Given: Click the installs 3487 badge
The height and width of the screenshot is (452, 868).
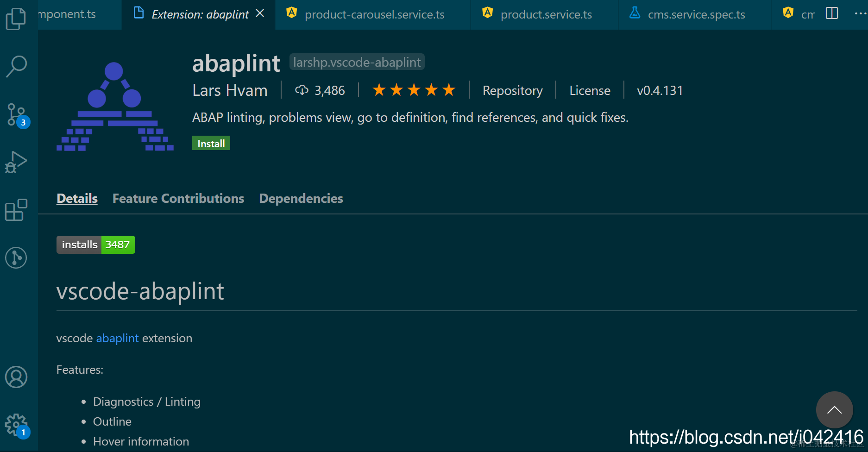Looking at the screenshot, I should [x=96, y=245].
